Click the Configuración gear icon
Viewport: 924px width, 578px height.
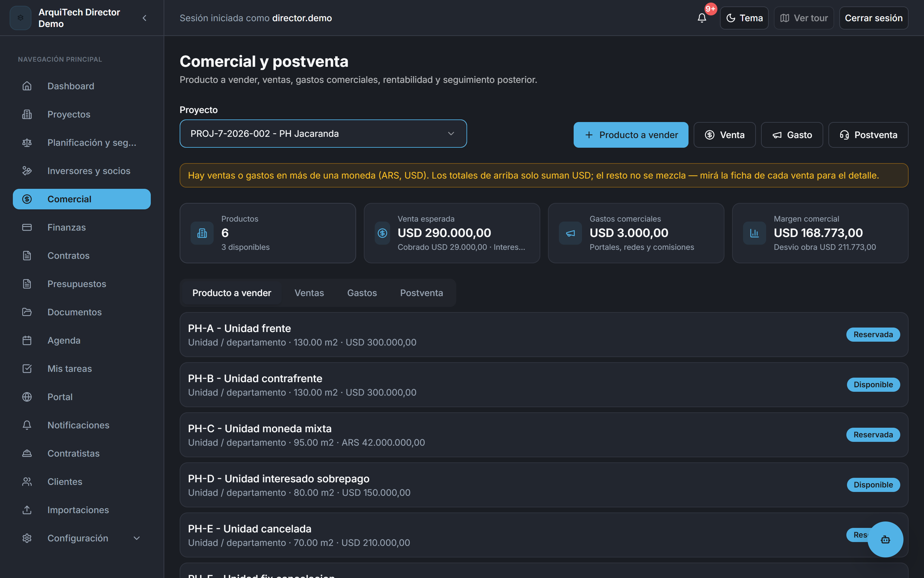27,539
